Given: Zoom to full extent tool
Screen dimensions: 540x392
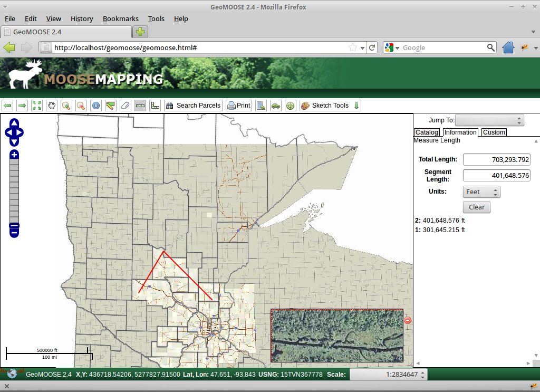Looking at the screenshot, I should click(37, 106).
